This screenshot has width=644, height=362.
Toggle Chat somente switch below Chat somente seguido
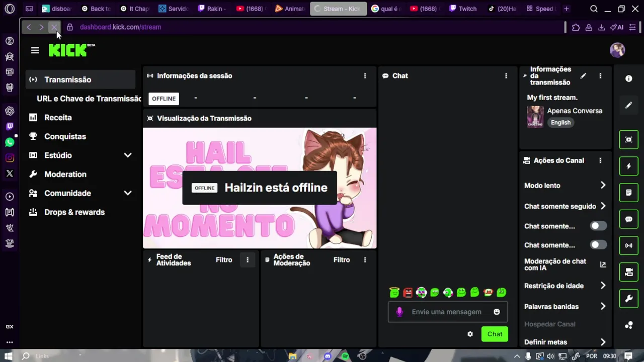[598, 226]
